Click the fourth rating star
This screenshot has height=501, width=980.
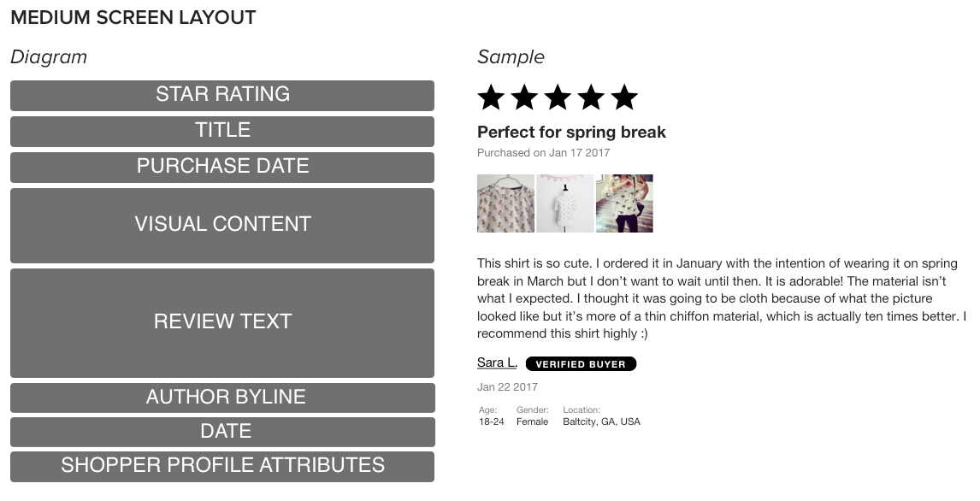click(591, 97)
